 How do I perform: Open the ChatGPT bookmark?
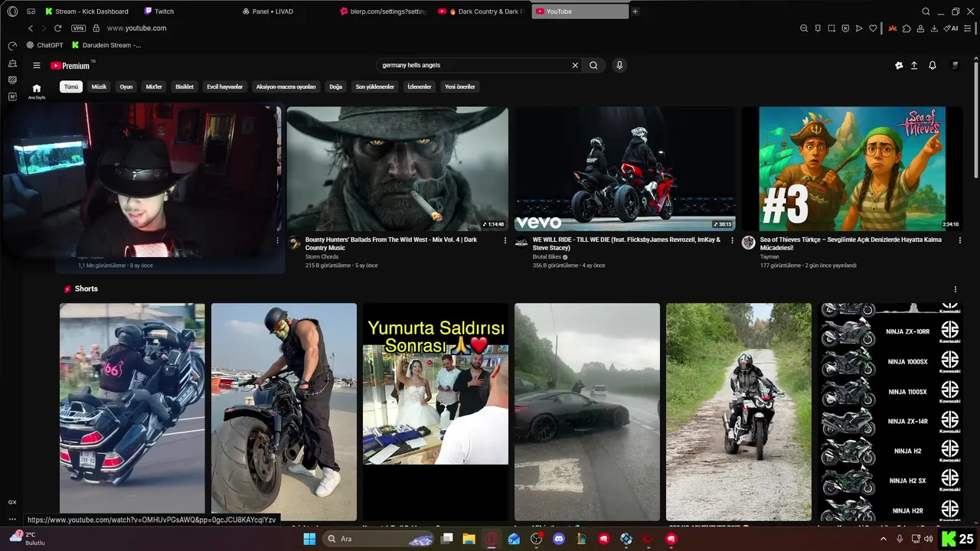click(44, 45)
